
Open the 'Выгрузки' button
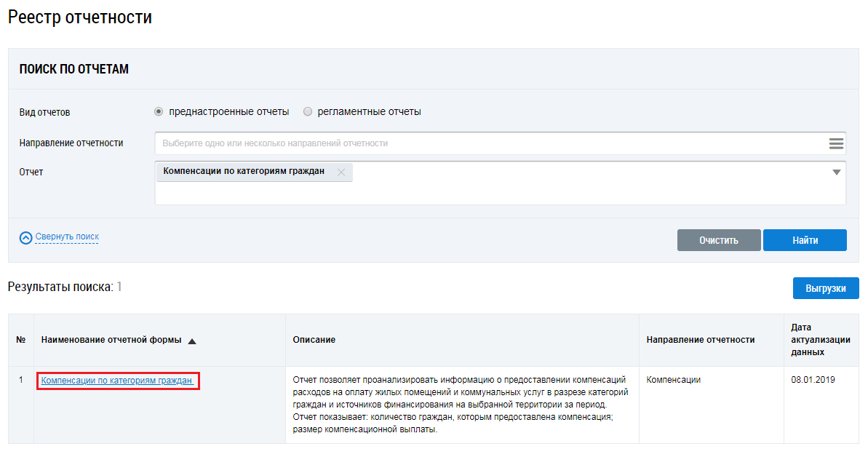(x=826, y=288)
